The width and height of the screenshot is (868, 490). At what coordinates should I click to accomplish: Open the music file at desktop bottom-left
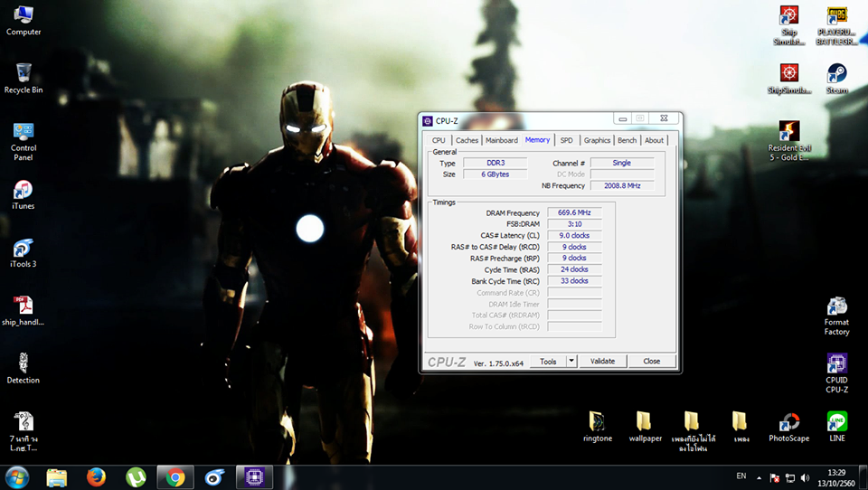pyautogui.click(x=24, y=430)
